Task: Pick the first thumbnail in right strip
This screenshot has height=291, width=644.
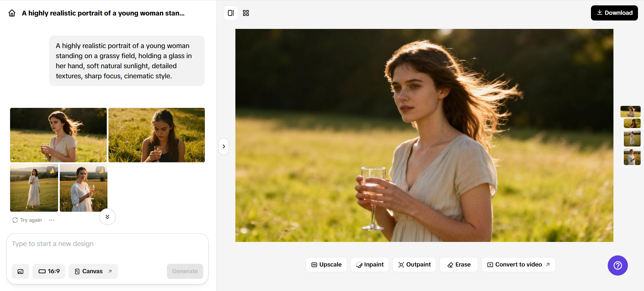Action: (631, 112)
